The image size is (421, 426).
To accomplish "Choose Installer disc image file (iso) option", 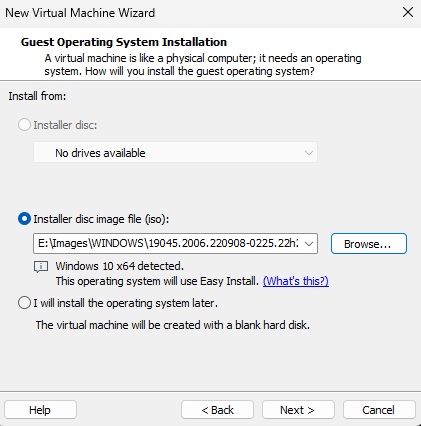I will (x=24, y=219).
